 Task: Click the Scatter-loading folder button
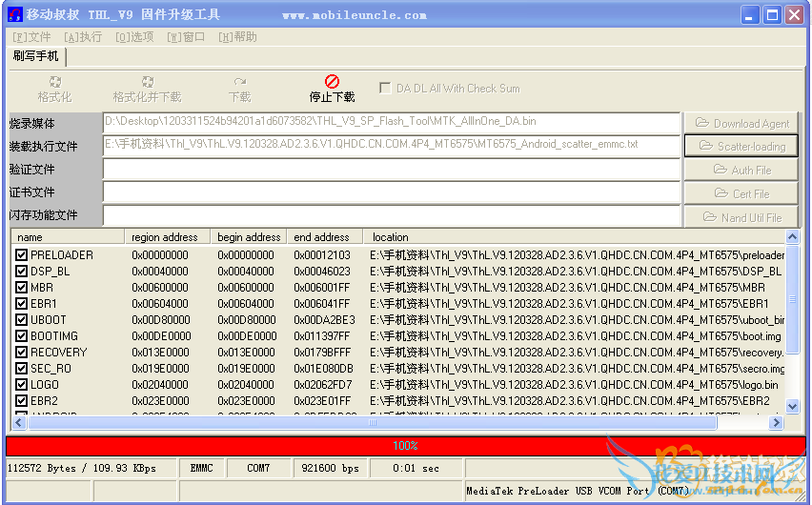(741, 146)
